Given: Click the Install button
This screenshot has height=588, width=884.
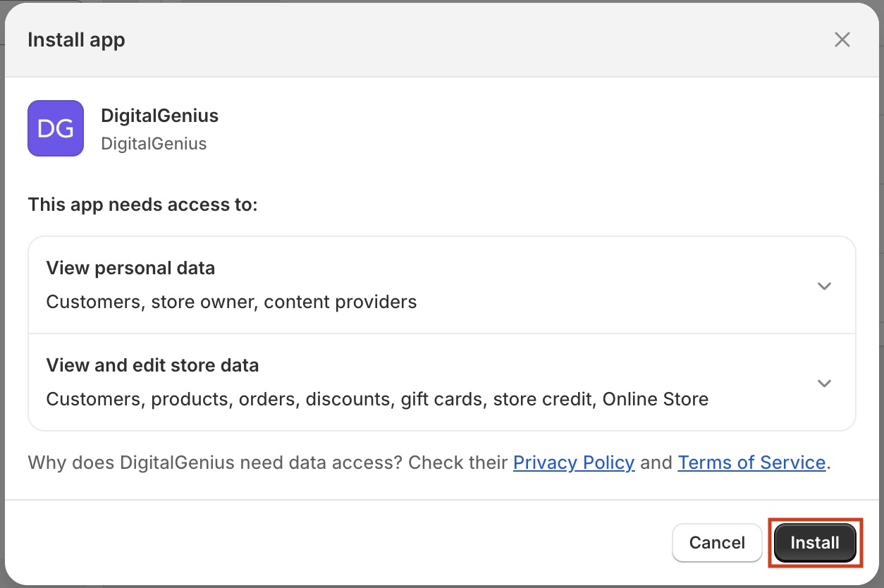Looking at the screenshot, I should [815, 543].
